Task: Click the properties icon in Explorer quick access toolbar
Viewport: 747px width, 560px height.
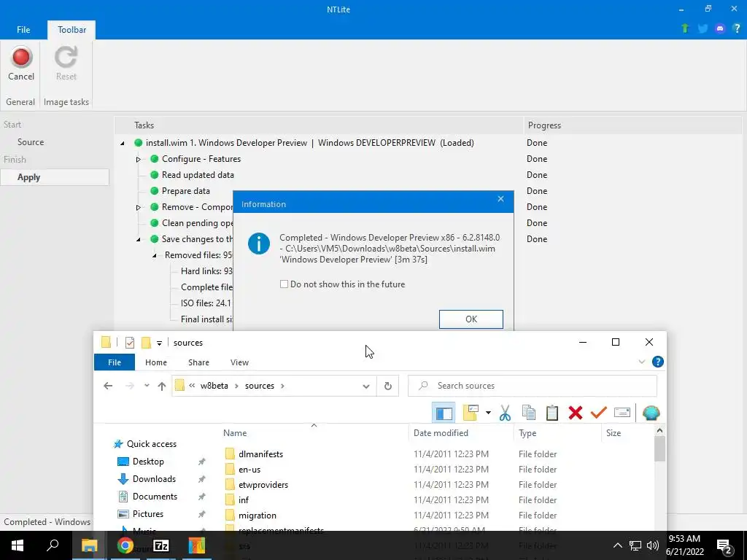Action: point(130,343)
